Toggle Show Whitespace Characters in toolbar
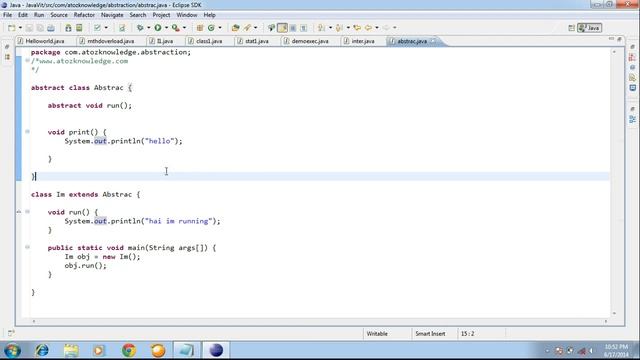Screen dimensions: 640x360 click(303, 28)
